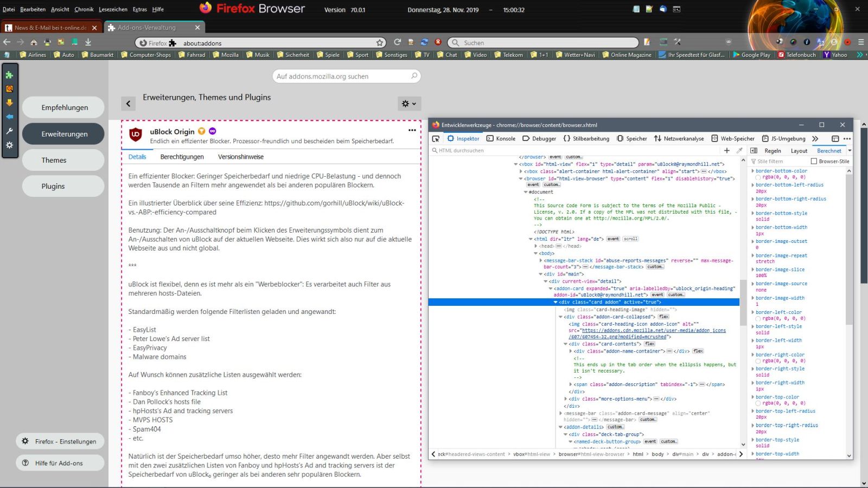This screenshot has width=868, height=488.
Task: Go back with the addon page arrow
Action: coord(128,104)
